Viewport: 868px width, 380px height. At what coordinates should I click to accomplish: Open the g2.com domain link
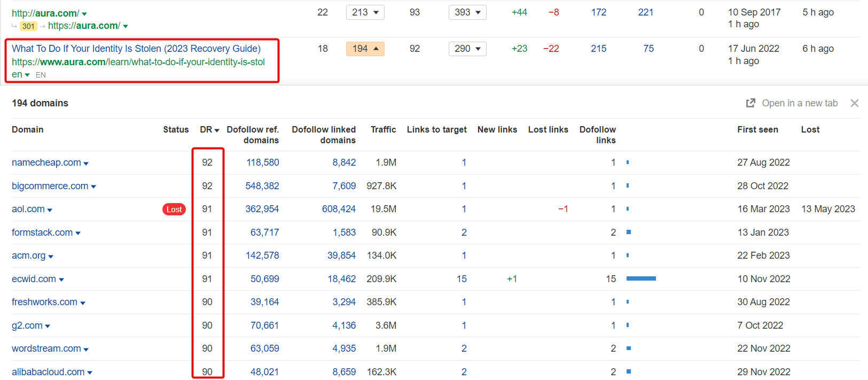[x=27, y=325]
